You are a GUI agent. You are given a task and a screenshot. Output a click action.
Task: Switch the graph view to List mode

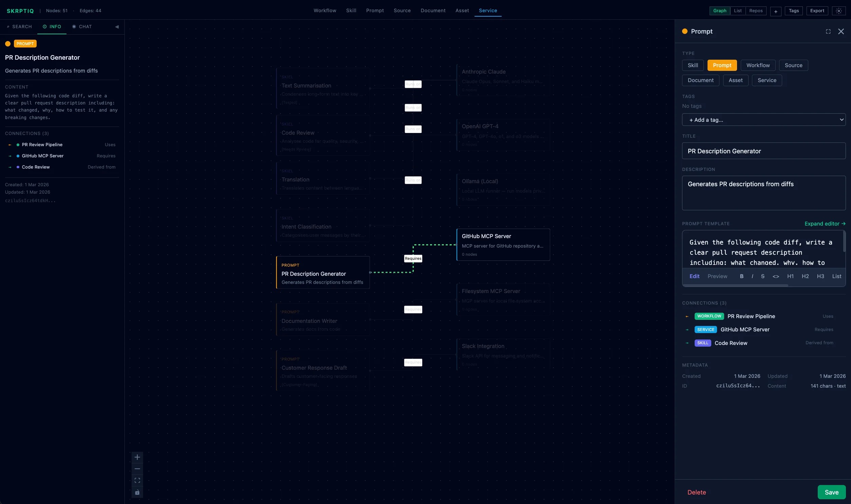(x=738, y=11)
